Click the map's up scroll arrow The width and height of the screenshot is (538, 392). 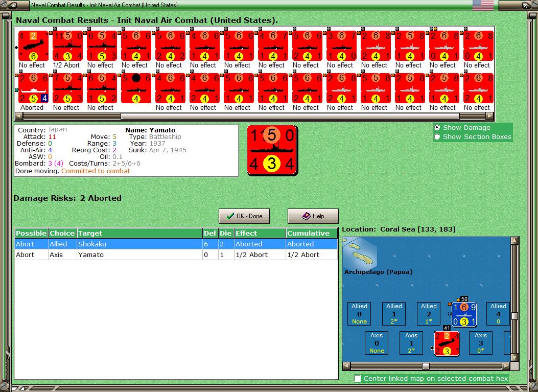click(514, 241)
